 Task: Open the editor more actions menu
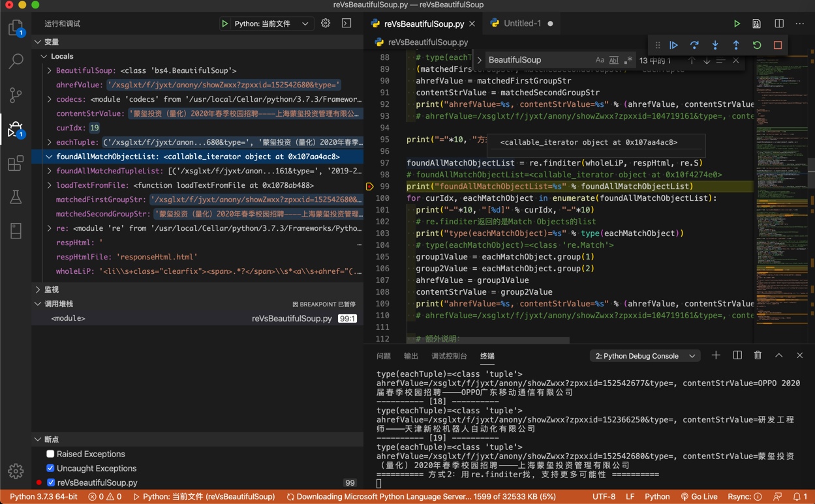[800, 23]
